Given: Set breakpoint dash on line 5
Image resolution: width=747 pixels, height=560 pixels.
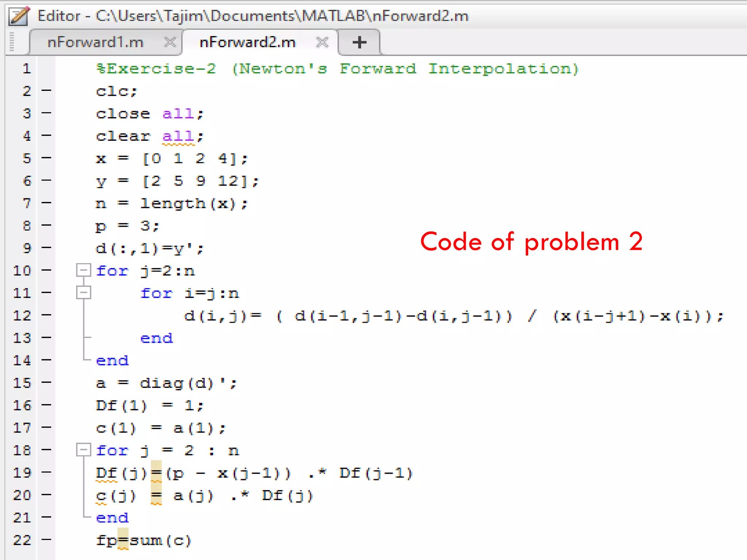Looking at the screenshot, I should 46,158.
